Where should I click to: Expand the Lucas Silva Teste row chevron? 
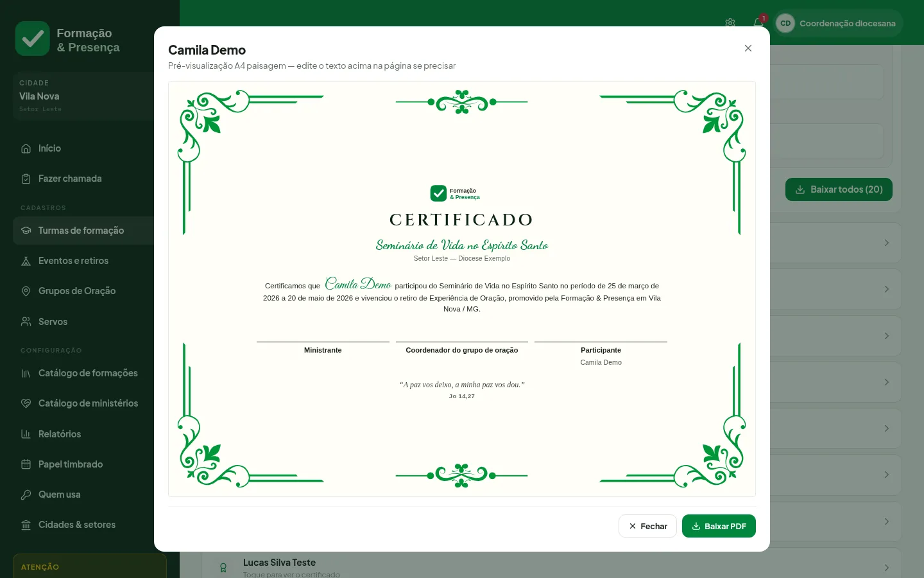click(887, 568)
